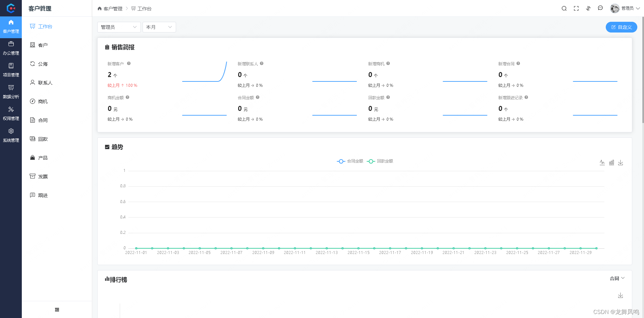Open the 合同 ranking type dropdown
The image size is (644, 318).
(617, 278)
